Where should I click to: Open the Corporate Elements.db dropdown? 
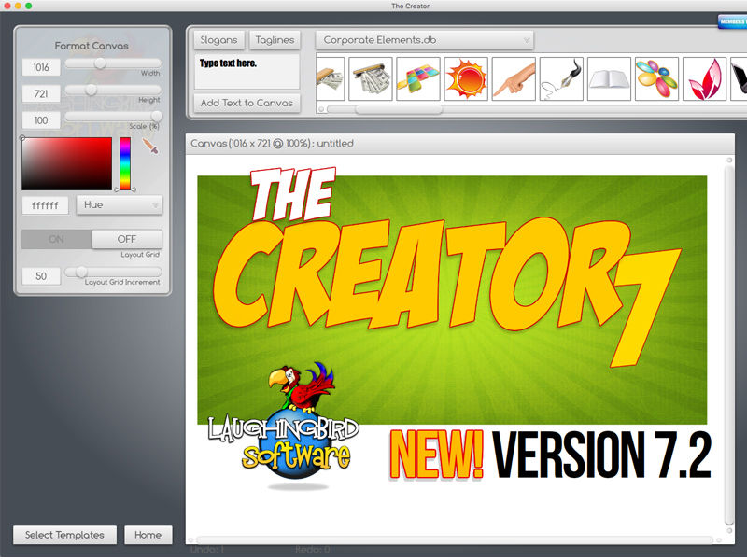pos(425,40)
